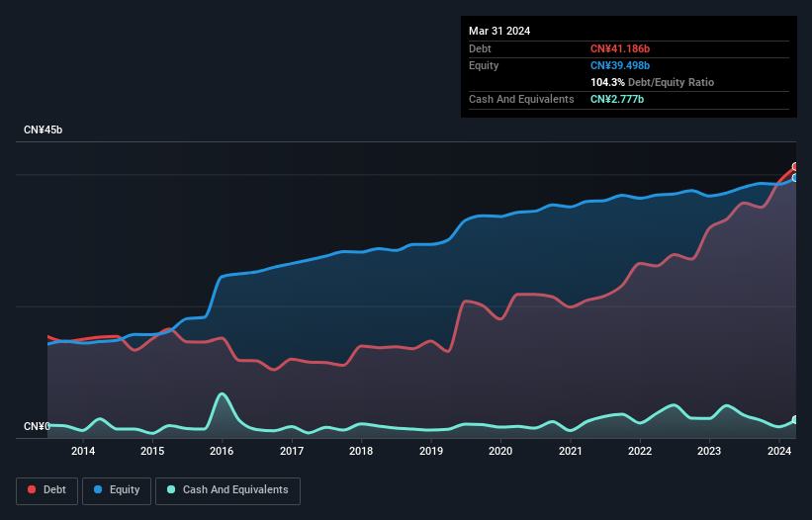Toggle the Debt series legend button
Image resolution: width=812 pixels, height=520 pixels.
[46, 490]
